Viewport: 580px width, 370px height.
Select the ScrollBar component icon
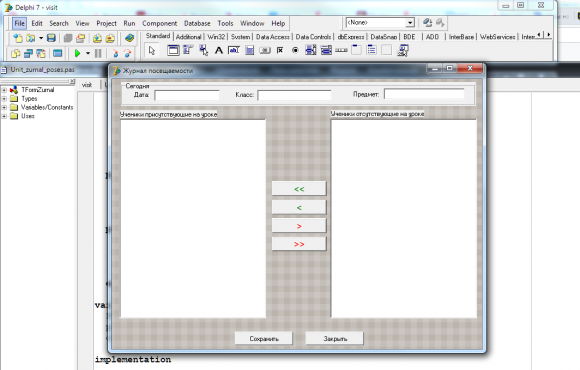[341, 50]
